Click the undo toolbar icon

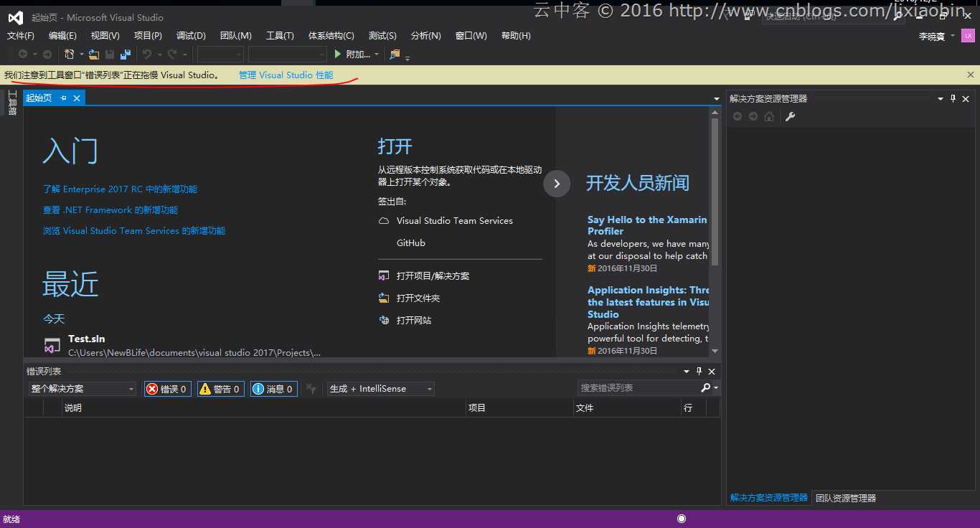pos(146,55)
